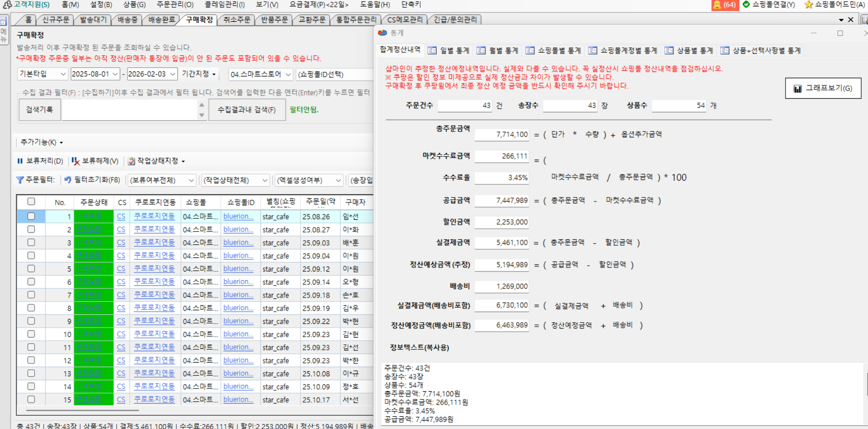This screenshot has height=429, width=868.
Task: Click the 쇼핑몰연결 green check icon
Action: click(746, 5)
